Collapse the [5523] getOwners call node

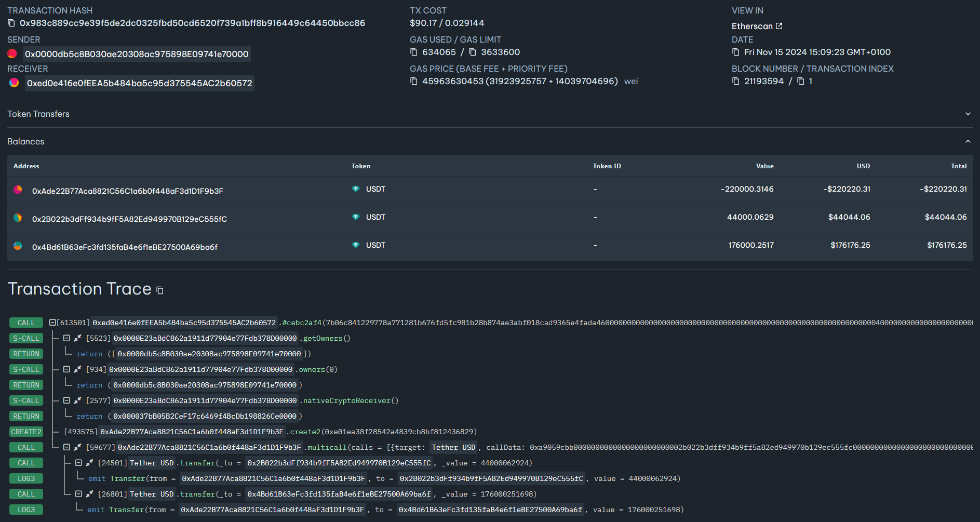tap(66, 338)
